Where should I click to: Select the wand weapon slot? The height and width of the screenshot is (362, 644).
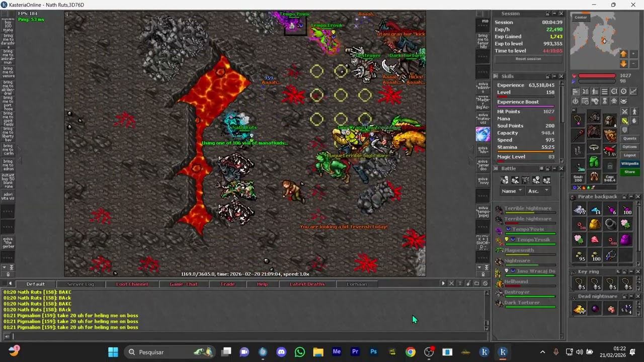click(x=578, y=136)
